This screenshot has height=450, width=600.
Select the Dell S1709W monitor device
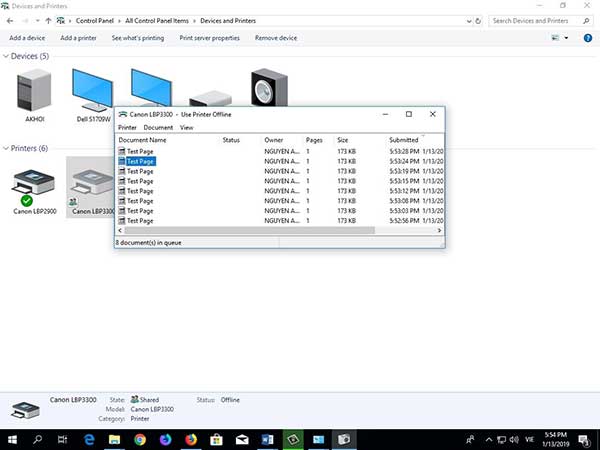click(92, 91)
